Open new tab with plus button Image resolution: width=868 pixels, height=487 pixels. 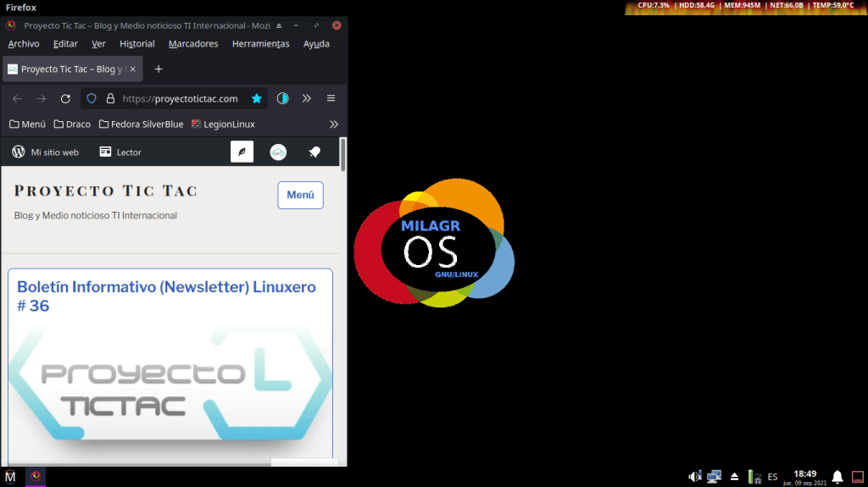(159, 69)
